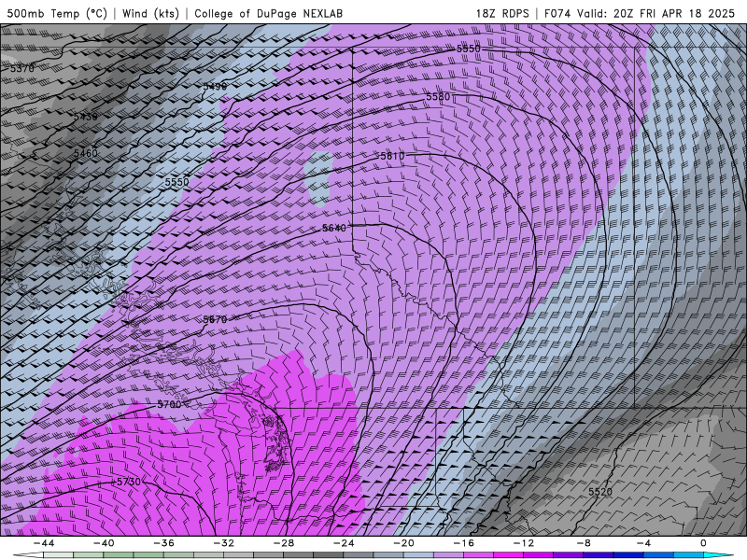
Task: Select the -32 legend temperature label
Action: 224,543
